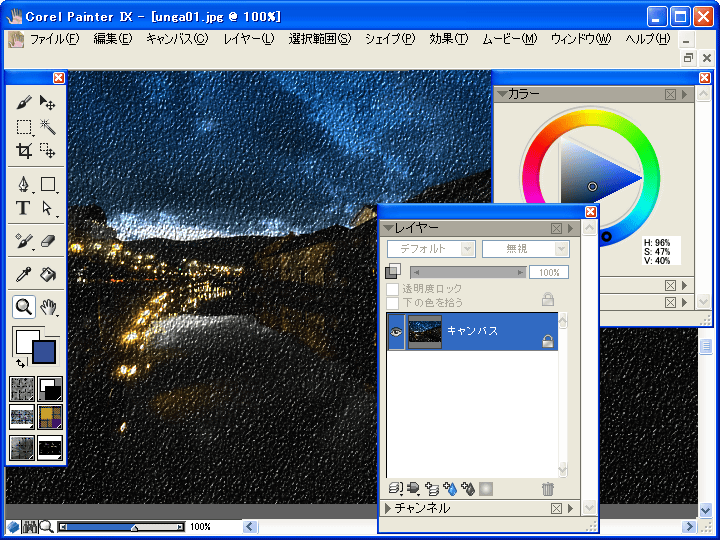Open the 編集(E) menu
The width and height of the screenshot is (720, 540).
(x=112, y=39)
